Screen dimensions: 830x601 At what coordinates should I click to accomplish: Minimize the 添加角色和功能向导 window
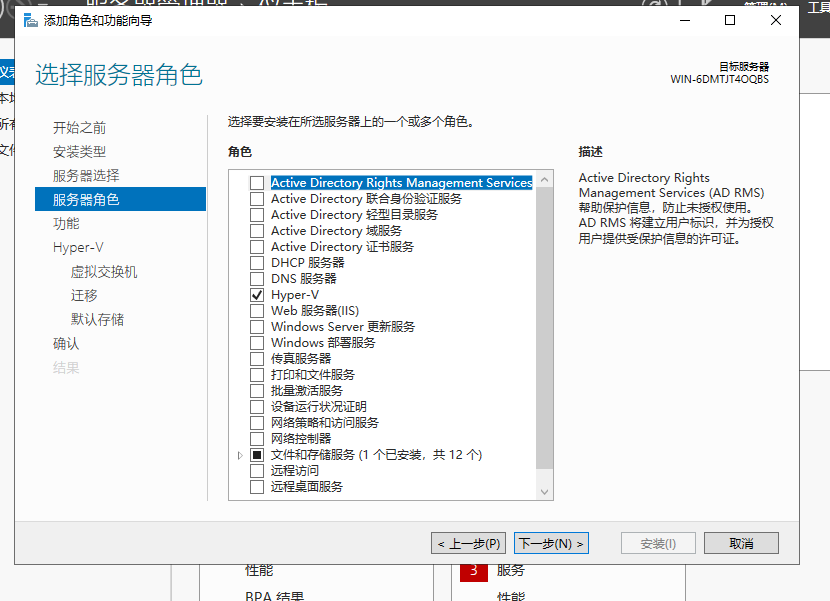click(x=685, y=20)
